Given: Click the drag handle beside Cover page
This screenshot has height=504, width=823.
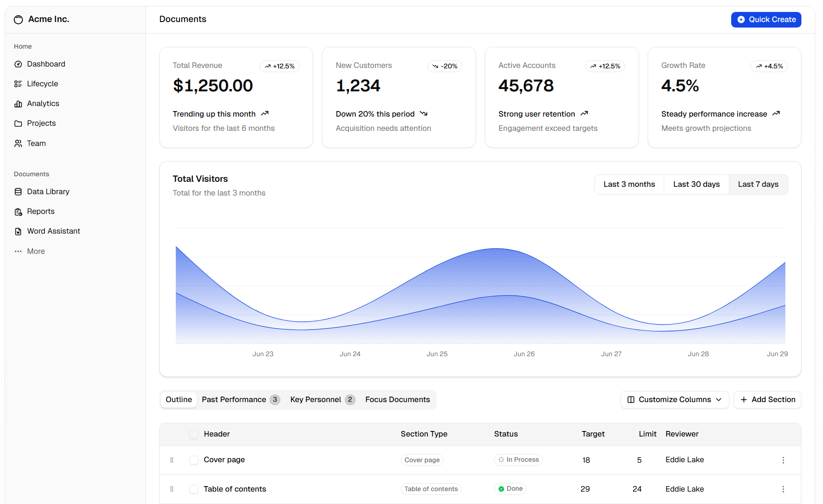Looking at the screenshot, I should point(172,459).
